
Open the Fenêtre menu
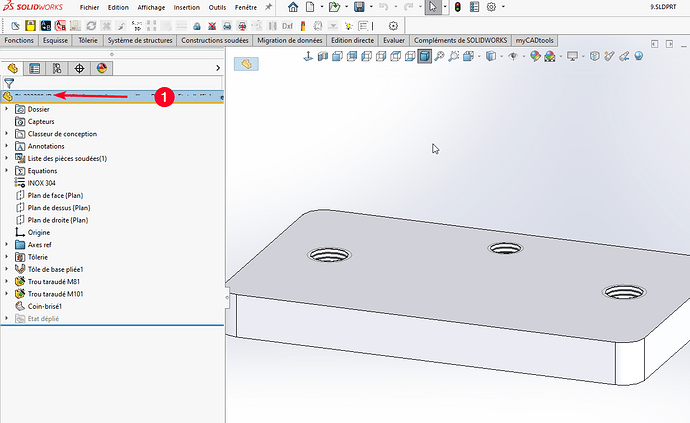click(x=246, y=7)
